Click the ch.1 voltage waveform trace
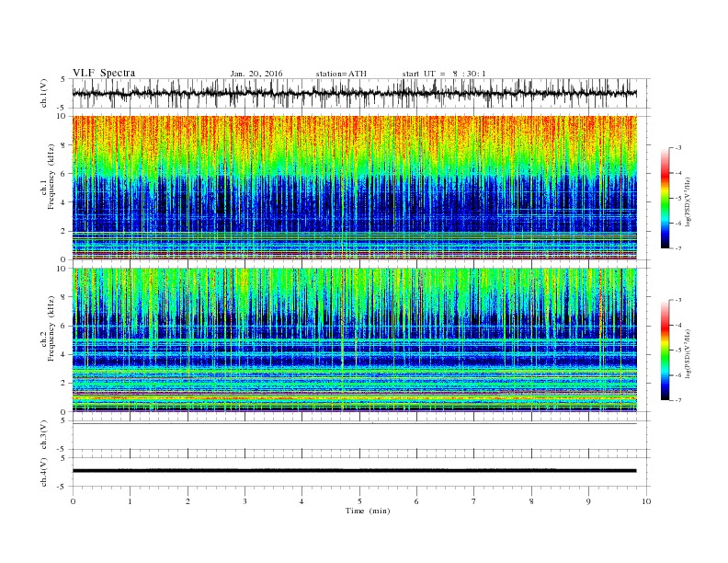Image resolution: width=728 pixels, height=563 pixels. tap(354, 93)
